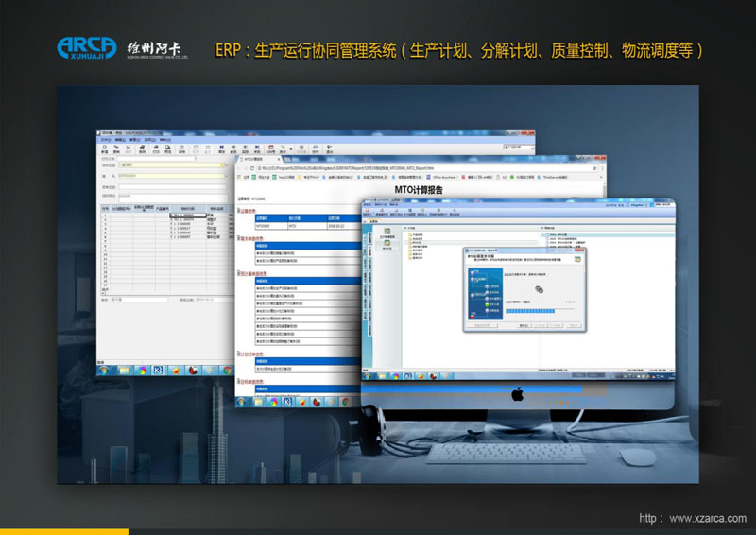Click the Start button on the iMac screen taskbar
The height and width of the screenshot is (535, 756).
365,376
